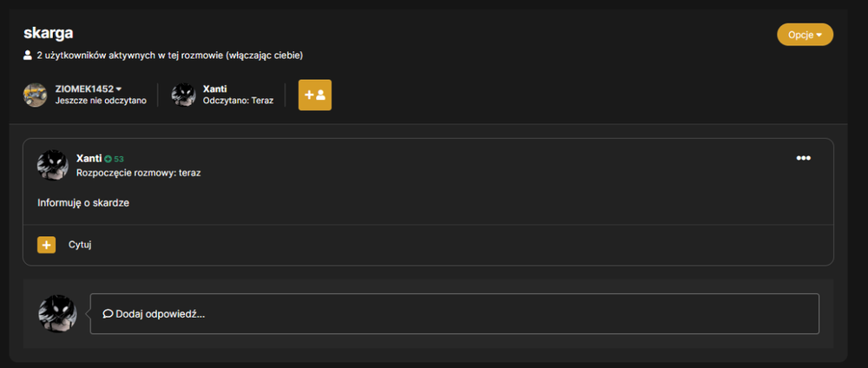Click the add participant icon button
The height and width of the screenshot is (368, 868).
(x=315, y=95)
